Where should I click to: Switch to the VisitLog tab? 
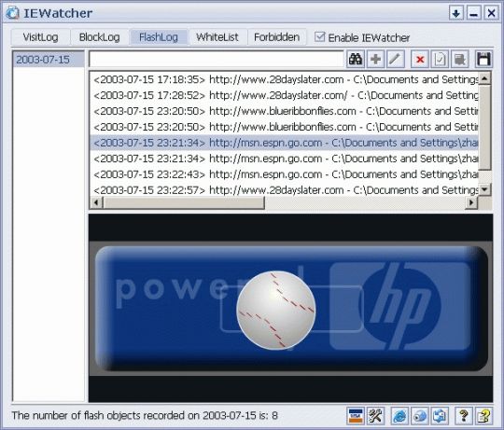point(40,37)
